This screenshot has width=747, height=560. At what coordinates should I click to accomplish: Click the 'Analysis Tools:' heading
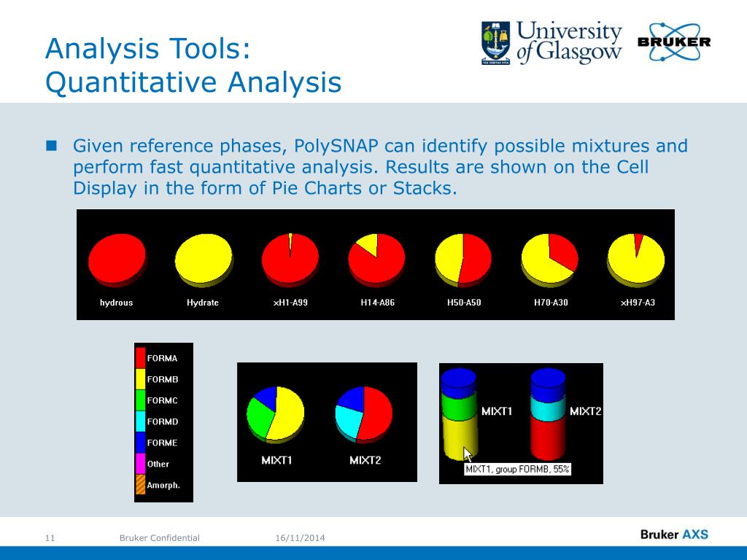click(148, 48)
